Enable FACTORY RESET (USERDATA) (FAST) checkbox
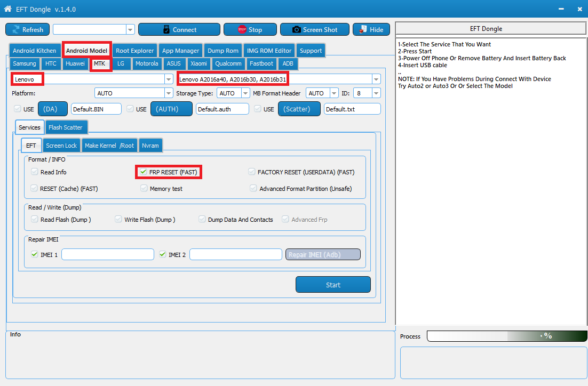 pyautogui.click(x=252, y=172)
